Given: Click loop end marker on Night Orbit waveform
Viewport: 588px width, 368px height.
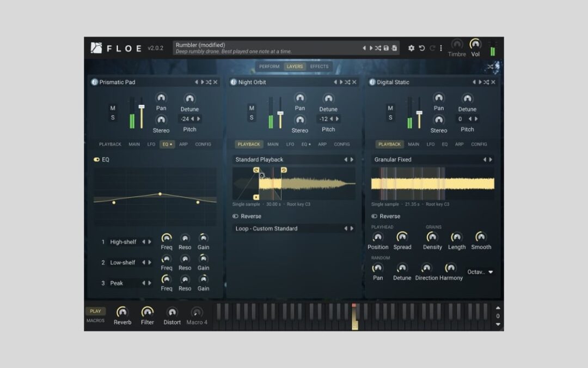Looking at the screenshot, I should 284,170.
